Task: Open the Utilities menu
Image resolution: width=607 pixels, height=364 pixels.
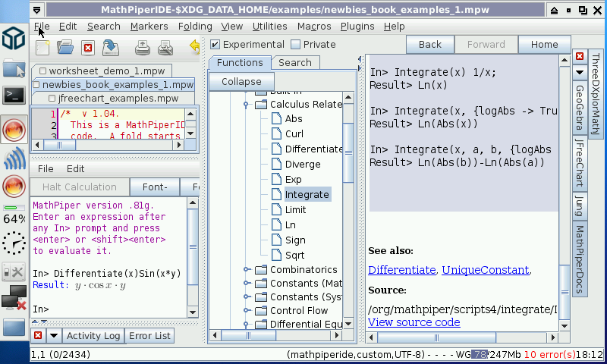Action: tap(269, 27)
